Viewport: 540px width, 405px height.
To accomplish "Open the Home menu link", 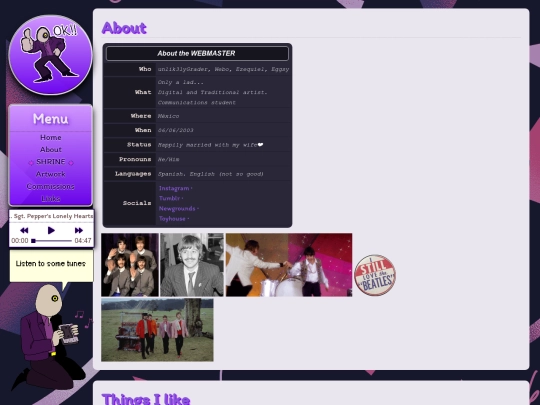I will (51, 137).
